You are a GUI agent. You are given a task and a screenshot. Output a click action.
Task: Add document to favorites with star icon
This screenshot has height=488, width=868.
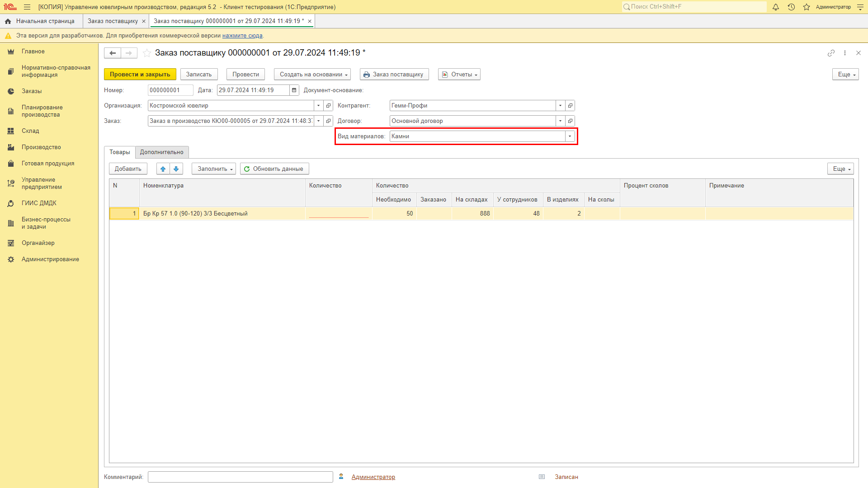click(x=147, y=53)
